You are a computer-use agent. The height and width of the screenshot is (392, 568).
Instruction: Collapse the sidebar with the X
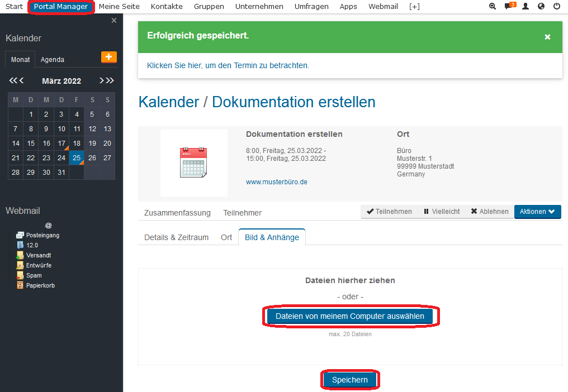(x=114, y=21)
